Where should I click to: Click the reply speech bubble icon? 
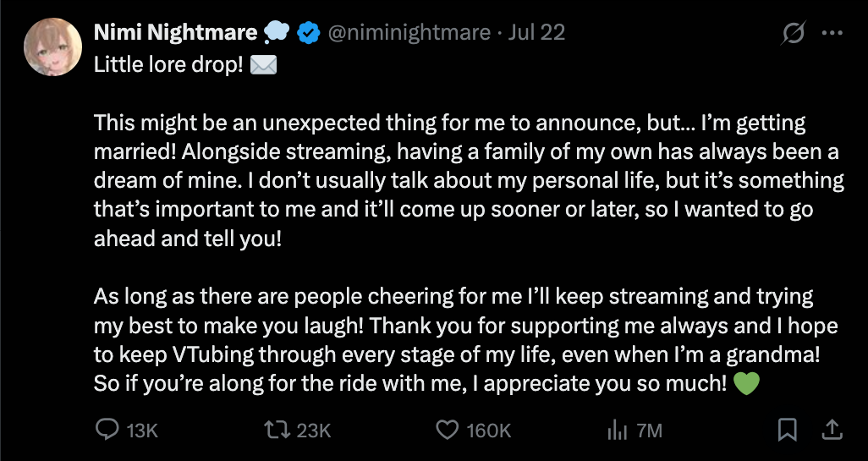point(107,431)
